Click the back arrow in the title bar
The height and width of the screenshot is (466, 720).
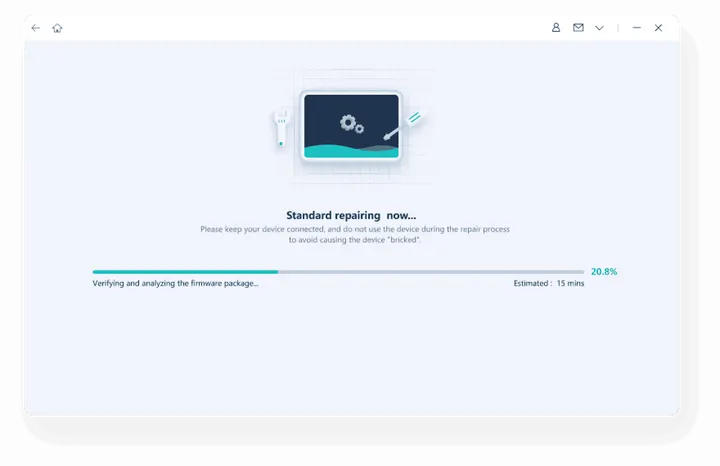tap(36, 28)
